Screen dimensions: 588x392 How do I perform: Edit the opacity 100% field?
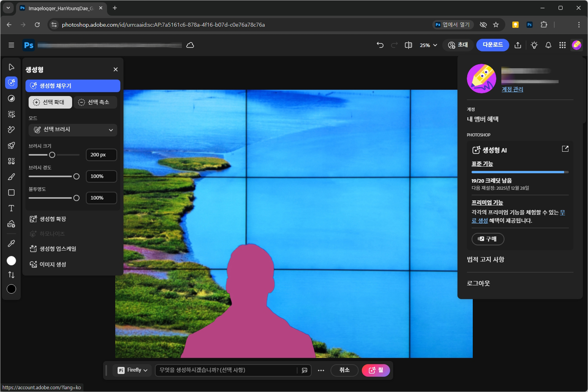[x=102, y=198]
